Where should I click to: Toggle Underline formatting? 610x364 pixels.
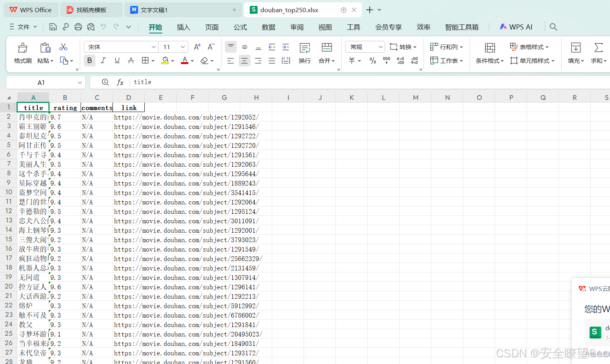tap(117, 61)
